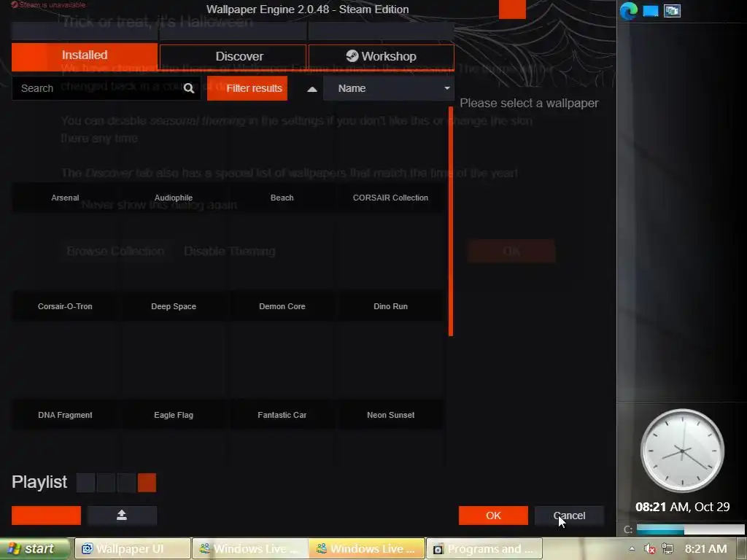Open Programs and... taskbar window
Screen dimensions: 747x560
[484, 548]
